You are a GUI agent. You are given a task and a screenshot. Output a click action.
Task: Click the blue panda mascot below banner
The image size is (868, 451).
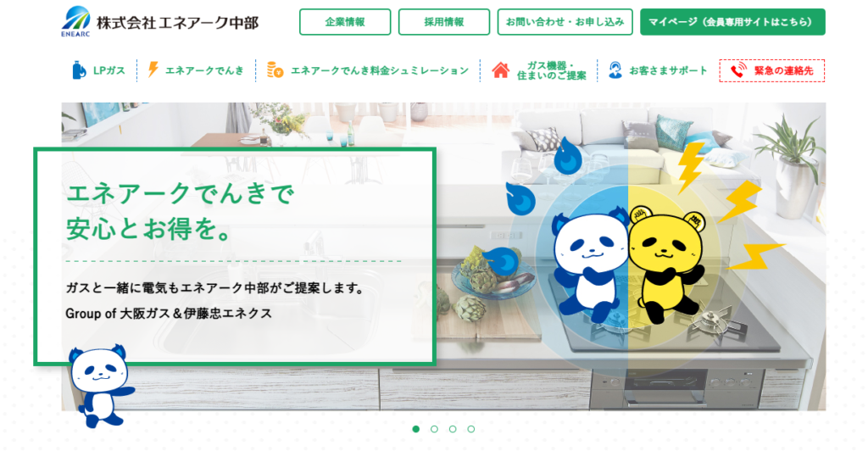coord(102,386)
